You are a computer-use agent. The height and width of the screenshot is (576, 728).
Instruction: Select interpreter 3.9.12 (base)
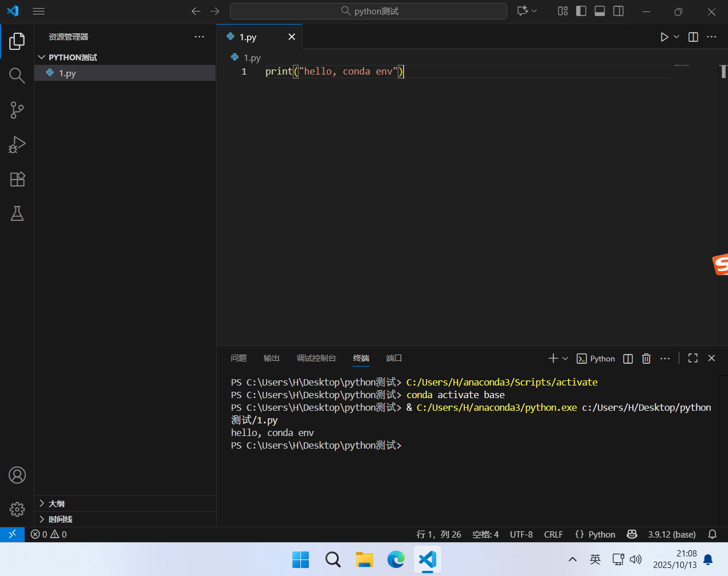point(672,534)
